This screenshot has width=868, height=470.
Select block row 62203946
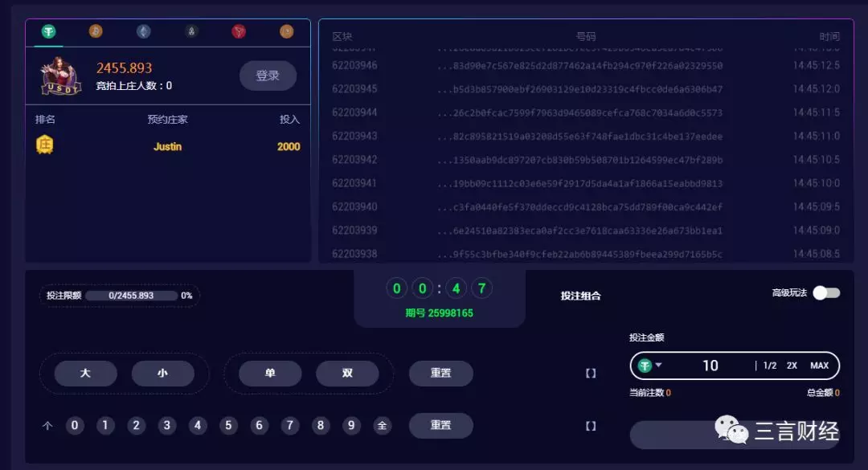coord(586,65)
